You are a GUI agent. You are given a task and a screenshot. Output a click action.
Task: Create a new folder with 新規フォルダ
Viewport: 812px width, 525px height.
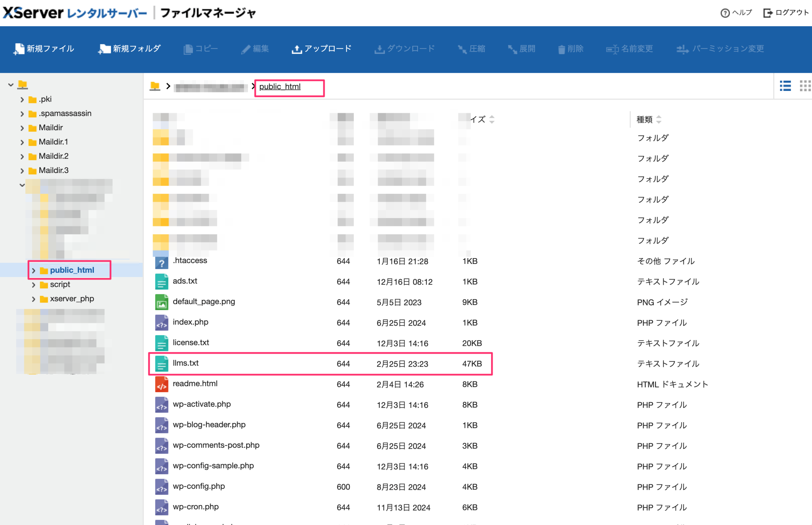[x=129, y=49]
